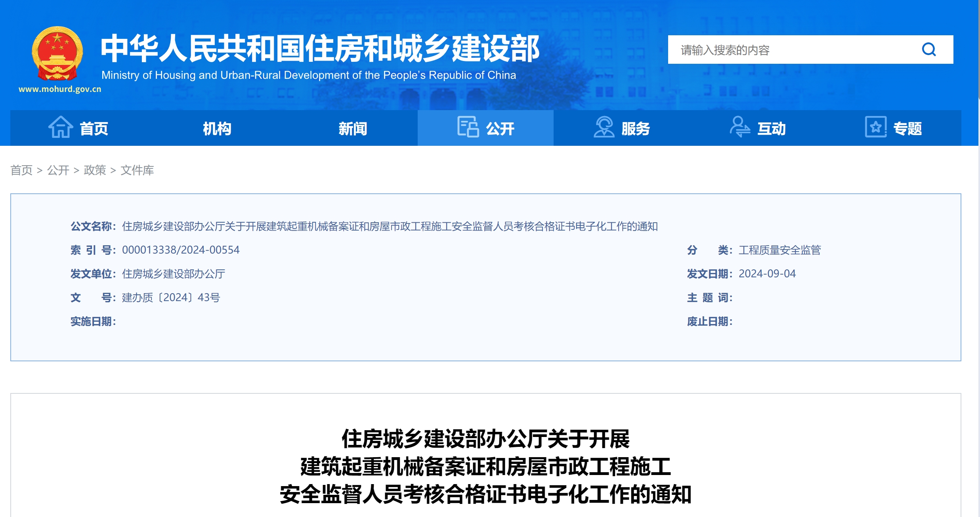Viewport: 980px width, 517px height.
Task: Open the 互动 navigation tab
Action: [757, 128]
